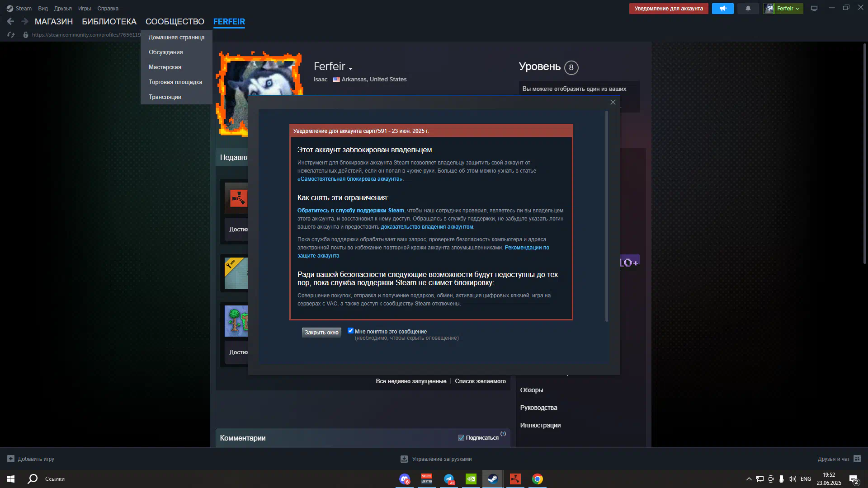Open the Друзья menu
This screenshot has height=488, width=868.
tap(63, 9)
